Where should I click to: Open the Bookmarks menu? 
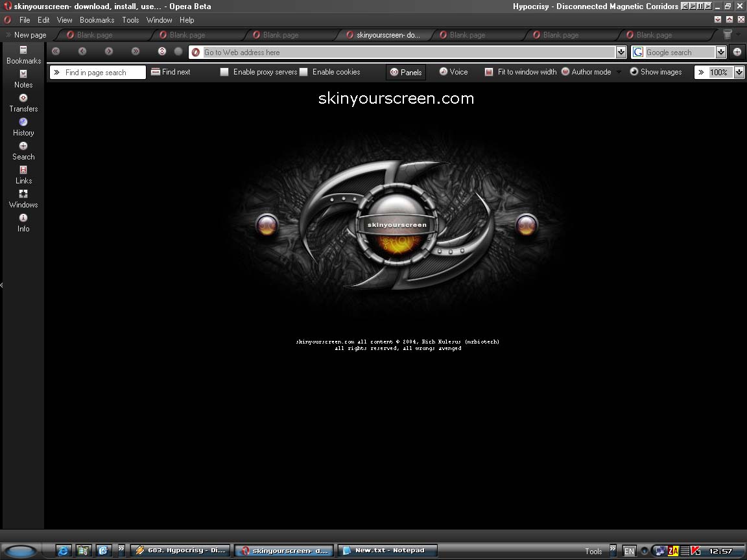97,20
